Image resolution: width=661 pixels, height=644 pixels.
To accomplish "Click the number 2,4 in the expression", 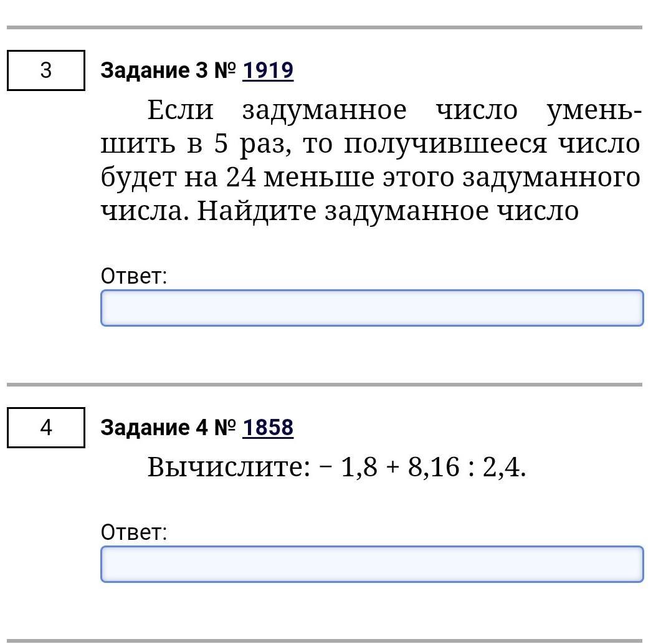I will click(x=502, y=468).
